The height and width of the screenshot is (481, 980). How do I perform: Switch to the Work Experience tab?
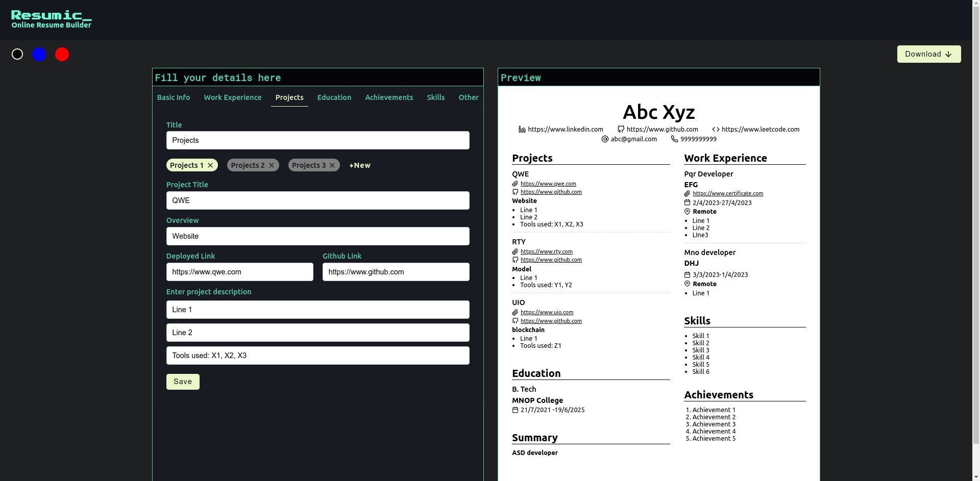tap(232, 97)
